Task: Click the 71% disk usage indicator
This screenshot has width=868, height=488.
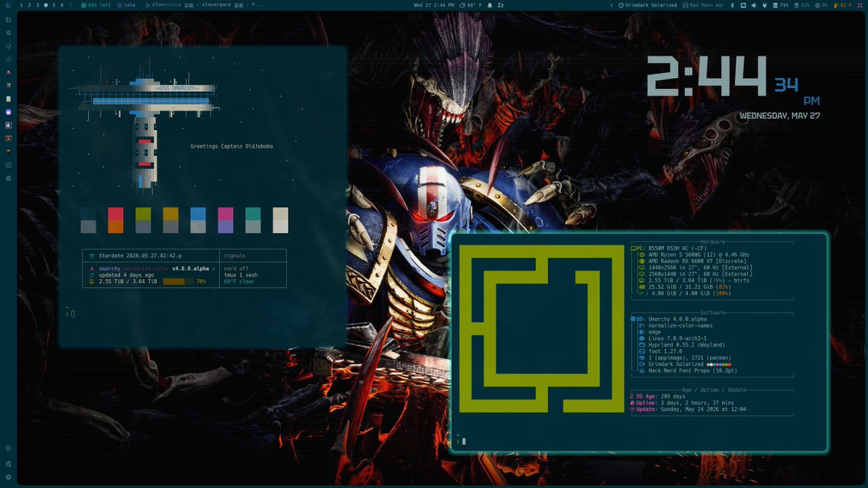Action: pos(780,5)
